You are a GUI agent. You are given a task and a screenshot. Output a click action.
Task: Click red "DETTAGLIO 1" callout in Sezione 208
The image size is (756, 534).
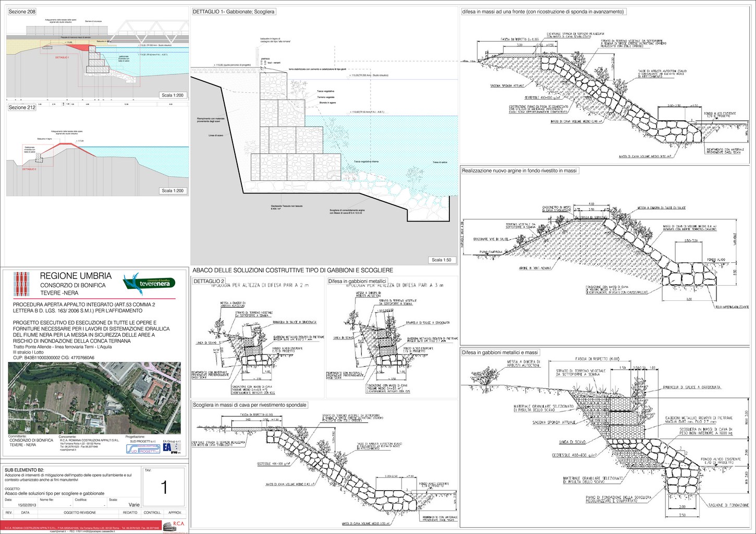(x=62, y=57)
